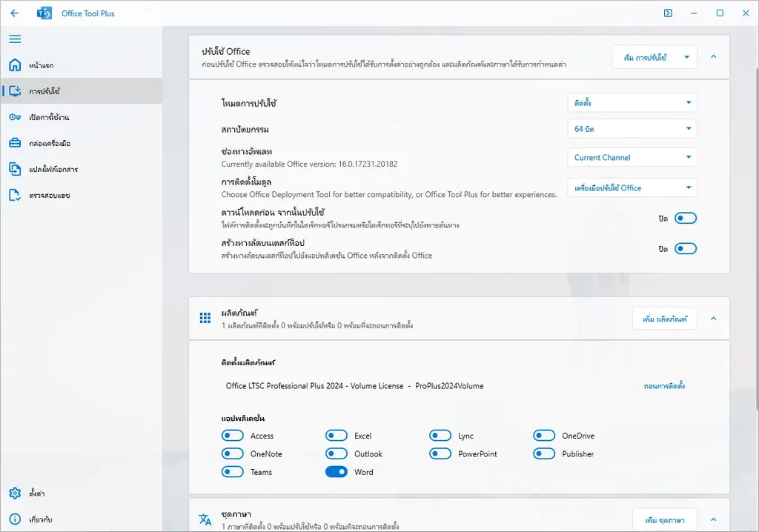Open กล่องเครื่องมือ toolbox page
Image resolution: width=759 pixels, height=532 pixels.
pyautogui.click(x=82, y=143)
